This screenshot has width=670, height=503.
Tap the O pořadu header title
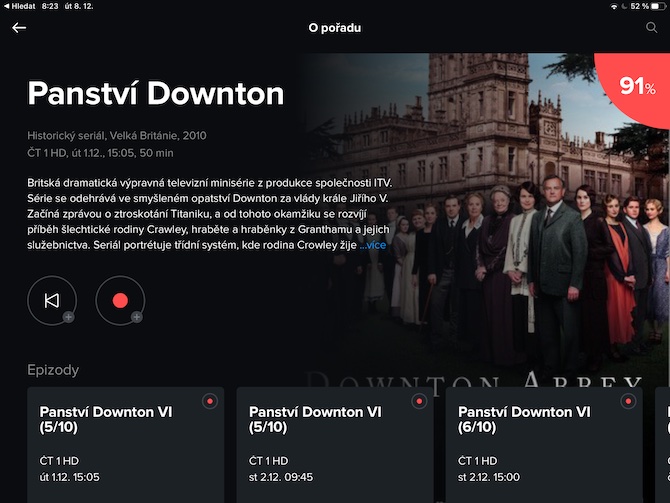click(335, 28)
